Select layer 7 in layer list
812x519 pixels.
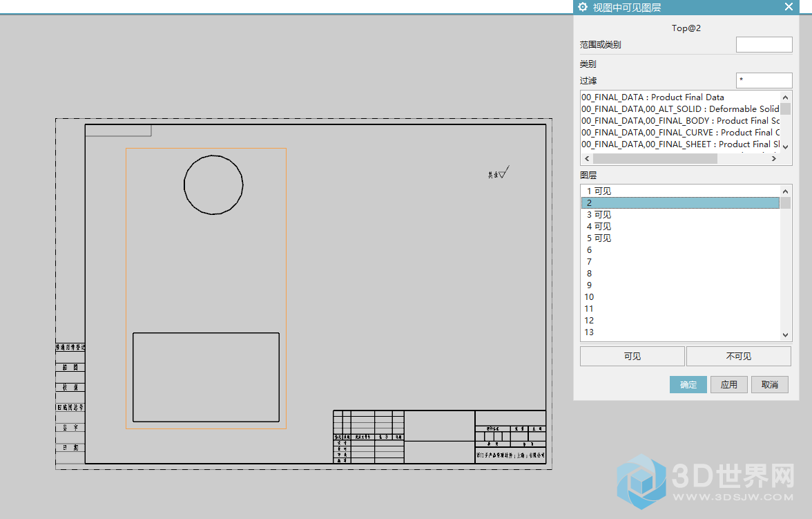pyautogui.click(x=680, y=262)
